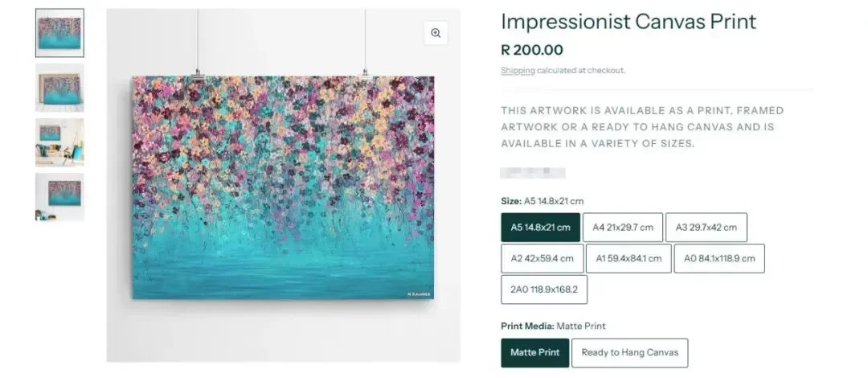The height and width of the screenshot is (378, 868).
Task: Click the main impressionist artwork image
Action: click(x=283, y=187)
